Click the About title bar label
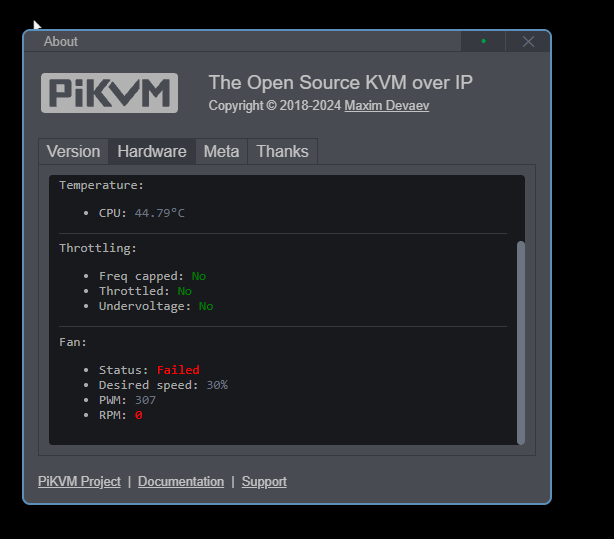The height and width of the screenshot is (539, 614). tap(61, 42)
